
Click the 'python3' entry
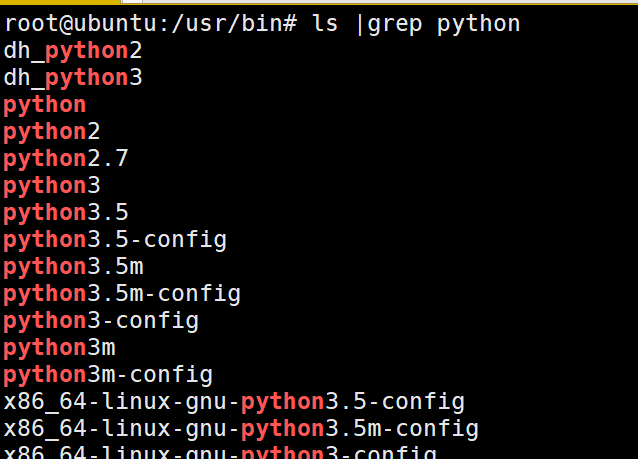pos(52,186)
